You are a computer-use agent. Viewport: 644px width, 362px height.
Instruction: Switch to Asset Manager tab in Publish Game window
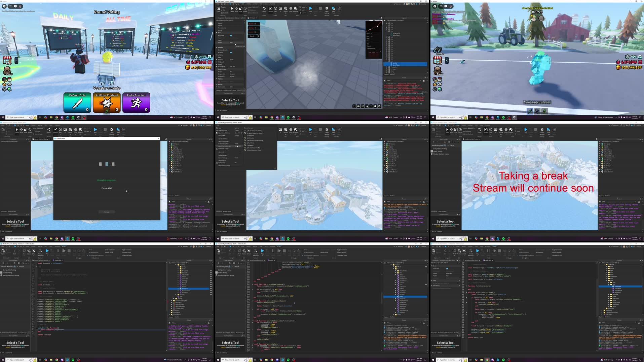[x=12, y=211]
